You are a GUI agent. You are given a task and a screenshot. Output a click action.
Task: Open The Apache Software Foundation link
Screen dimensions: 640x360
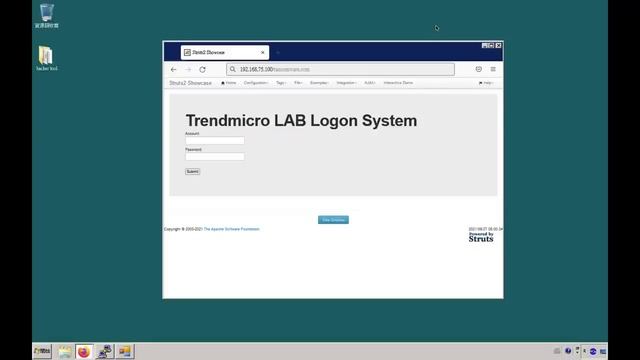(x=231, y=229)
